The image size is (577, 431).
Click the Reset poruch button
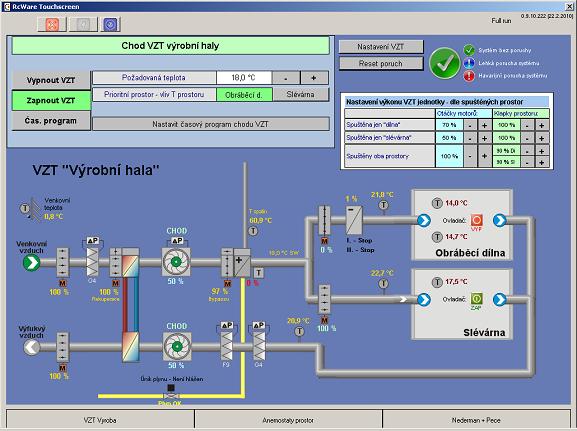[x=381, y=63]
